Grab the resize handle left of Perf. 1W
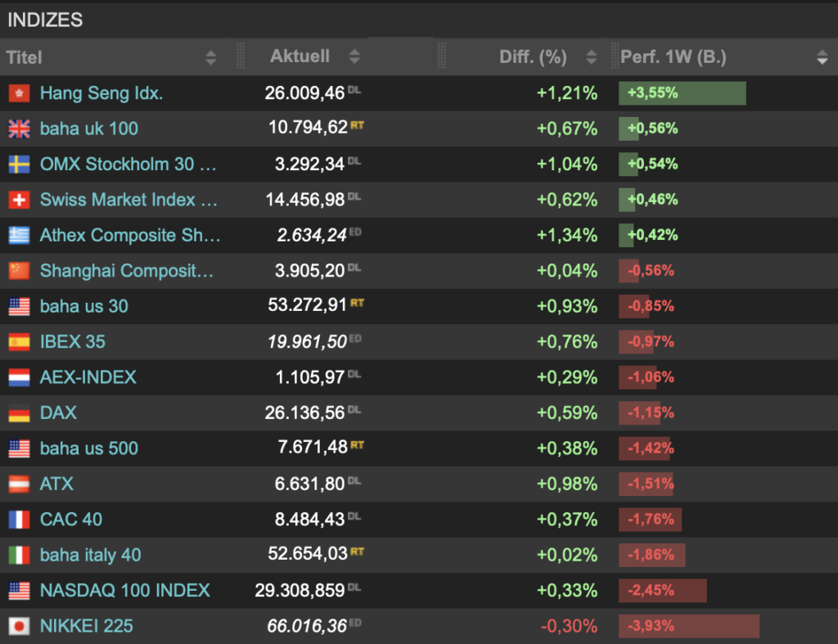 615,56
